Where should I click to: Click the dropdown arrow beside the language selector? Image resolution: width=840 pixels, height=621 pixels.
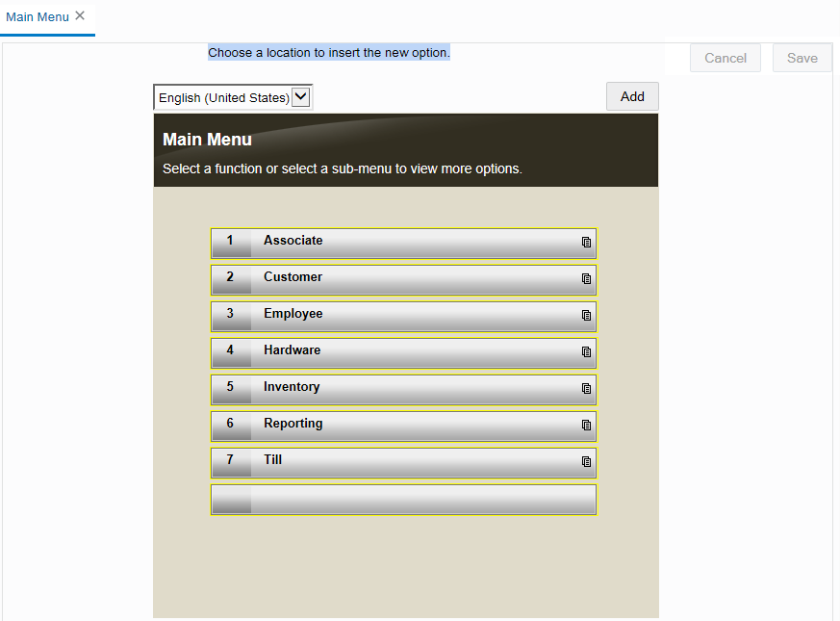[300, 96]
